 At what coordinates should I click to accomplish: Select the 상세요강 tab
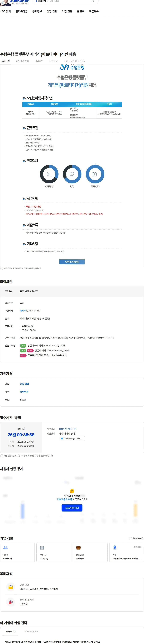(x=5, y=61)
